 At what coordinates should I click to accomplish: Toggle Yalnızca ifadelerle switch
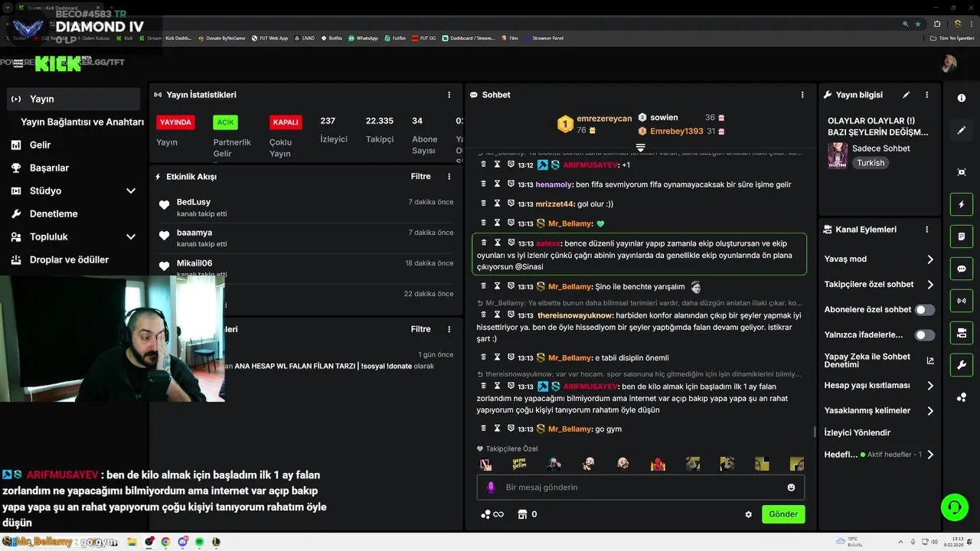[x=925, y=335]
